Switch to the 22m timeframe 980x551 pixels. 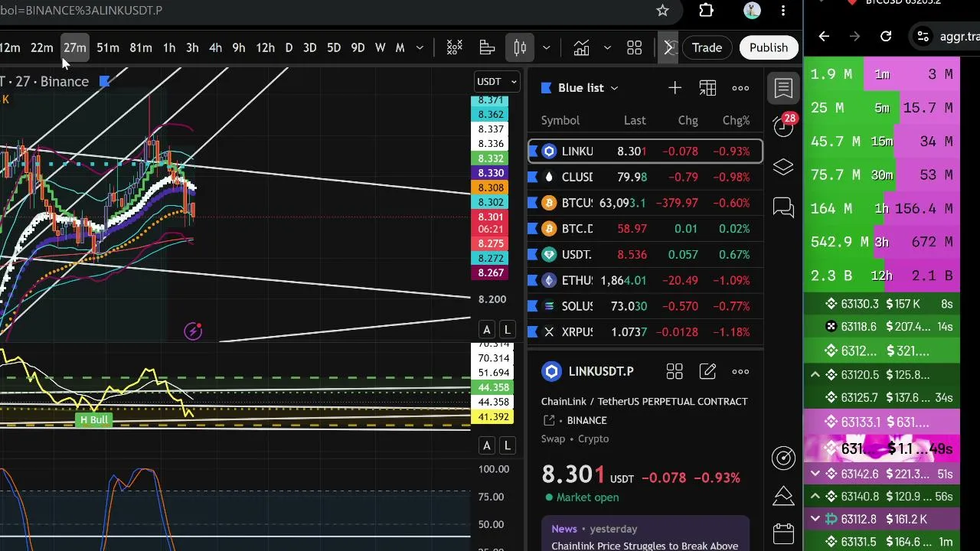tap(41, 48)
